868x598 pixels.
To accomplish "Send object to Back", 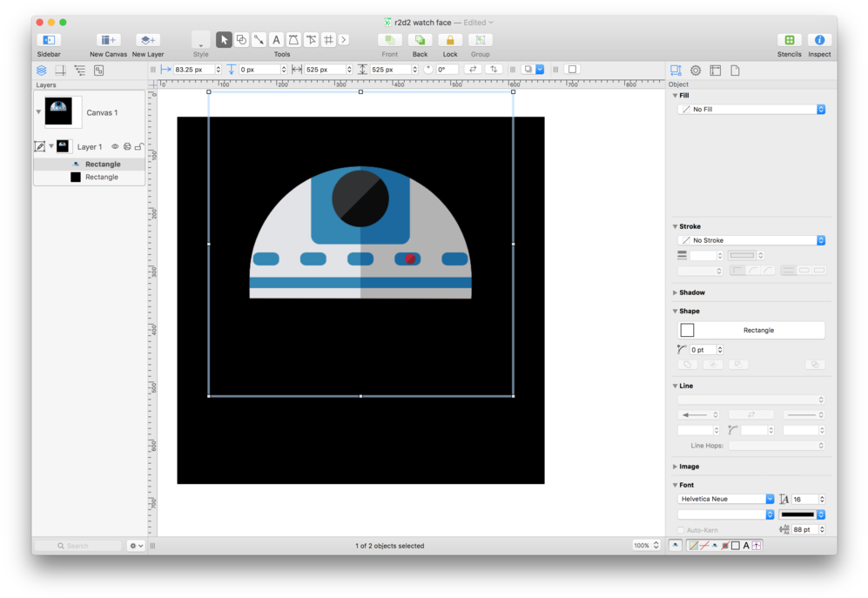I will pyautogui.click(x=420, y=40).
